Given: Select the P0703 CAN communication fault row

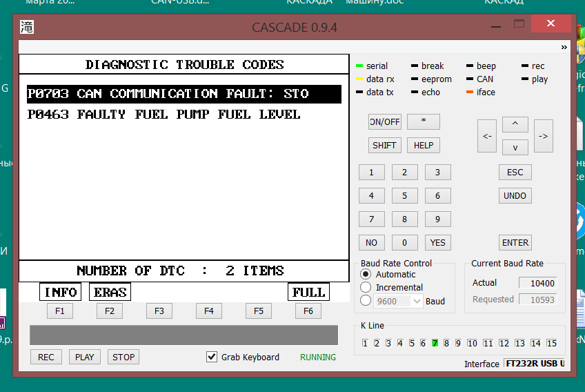Looking at the screenshot, I should [x=184, y=94].
